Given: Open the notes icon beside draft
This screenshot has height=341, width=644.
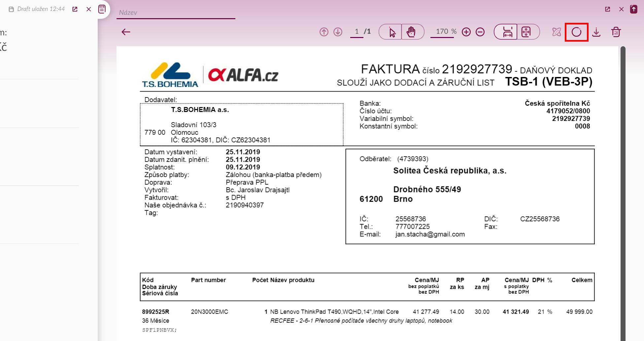Looking at the screenshot, I should [102, 9].
